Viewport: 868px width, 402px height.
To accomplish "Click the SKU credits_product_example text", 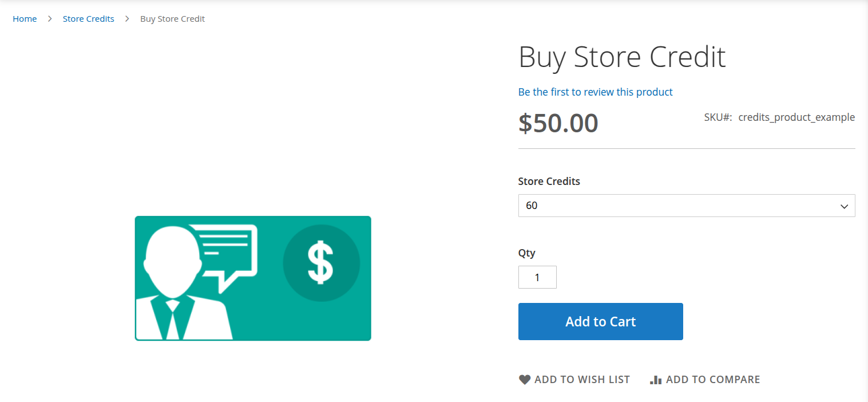I will [x=796, y=117].
